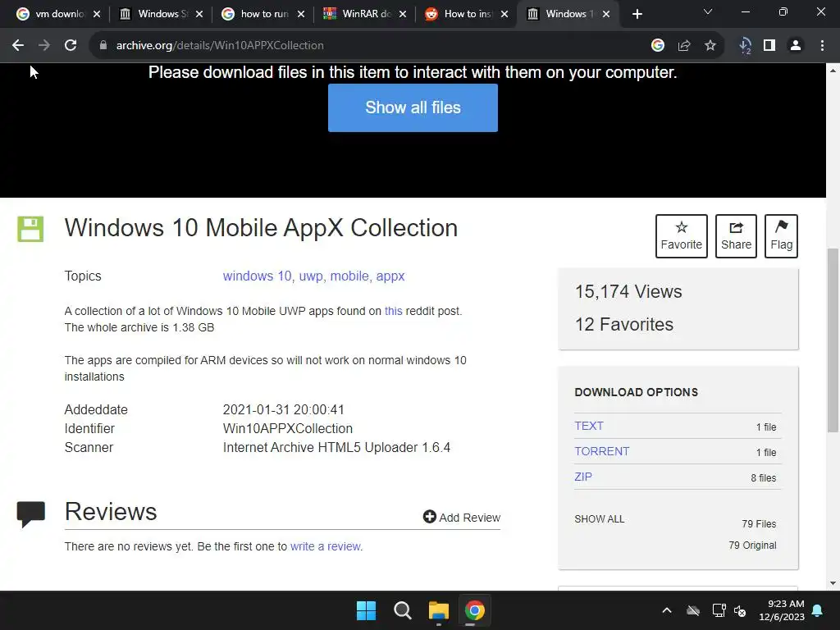
Task: Open the Chrome profile icon
Action: (x=796, y=46)
